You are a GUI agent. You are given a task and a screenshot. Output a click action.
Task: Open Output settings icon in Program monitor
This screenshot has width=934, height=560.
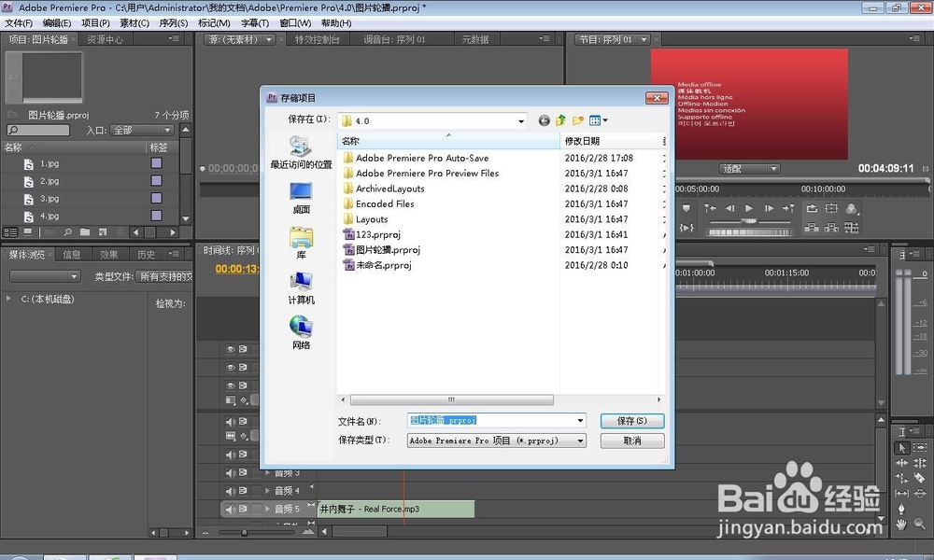coord(851,208)
